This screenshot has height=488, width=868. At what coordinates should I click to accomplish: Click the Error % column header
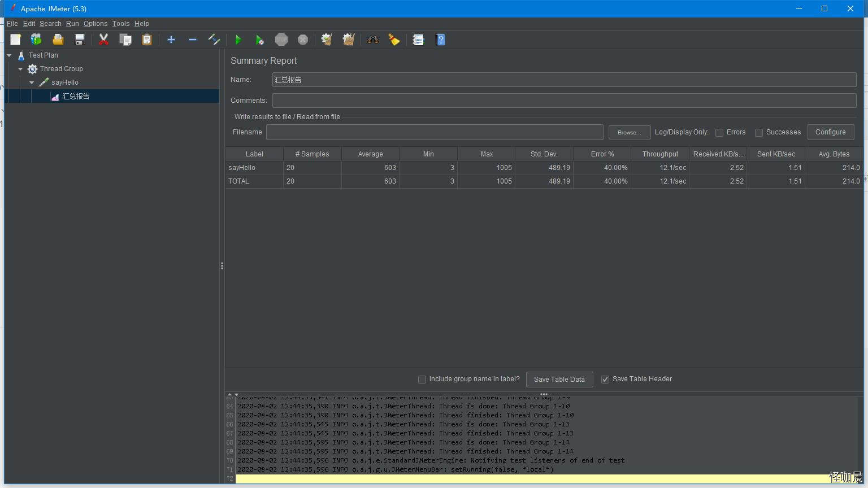602,154
